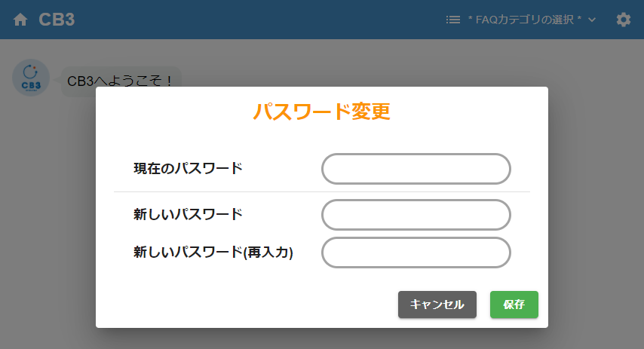This screenshot has height=349, width=644.
Task: Click the divider under the current password row
Action: pyautogui.click(x=322, y=192)
